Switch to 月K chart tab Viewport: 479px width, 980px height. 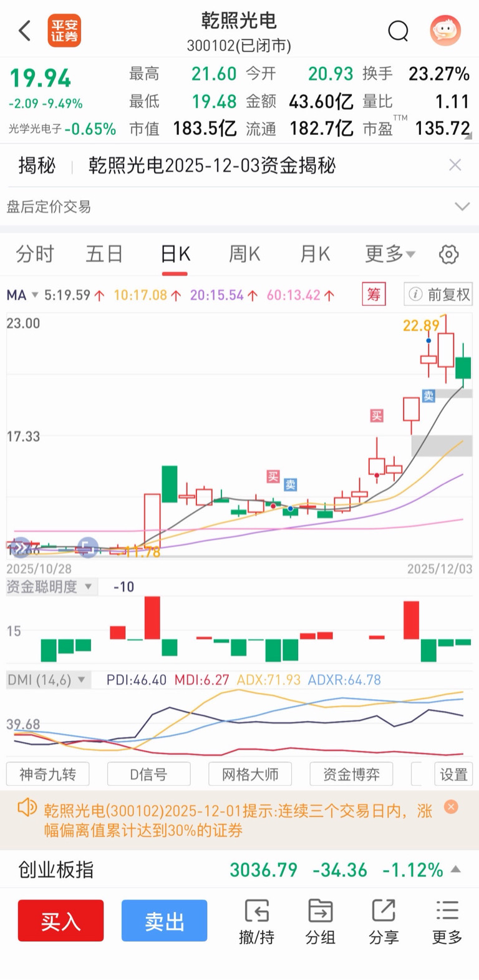315,254
